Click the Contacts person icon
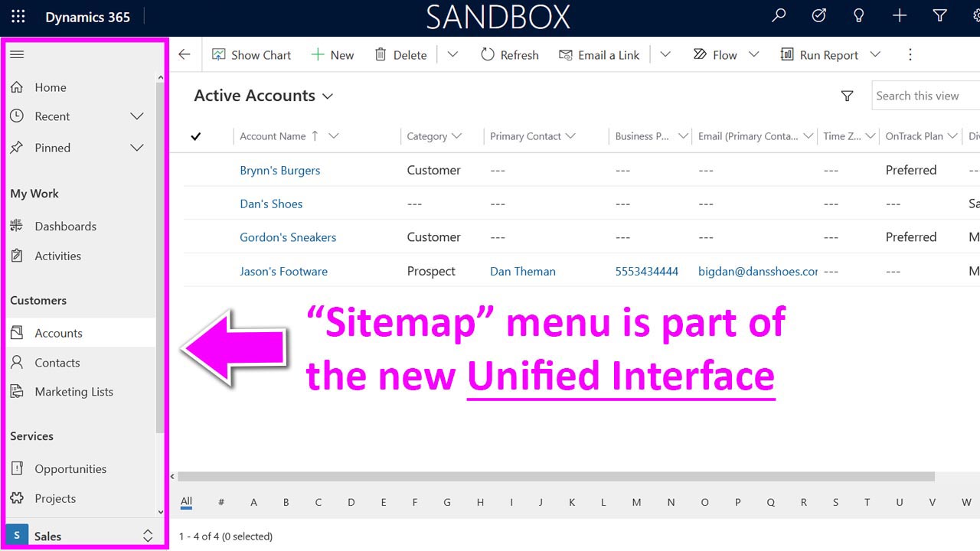 point(17,363)
